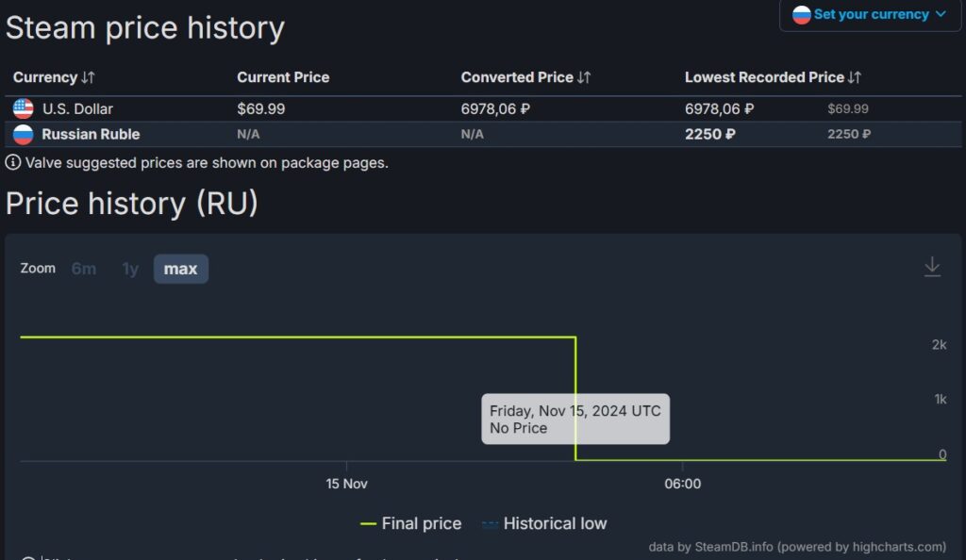Click the U.S. flag icon
The width and height of the screenshot is (966, 560).
pos(24,108)
